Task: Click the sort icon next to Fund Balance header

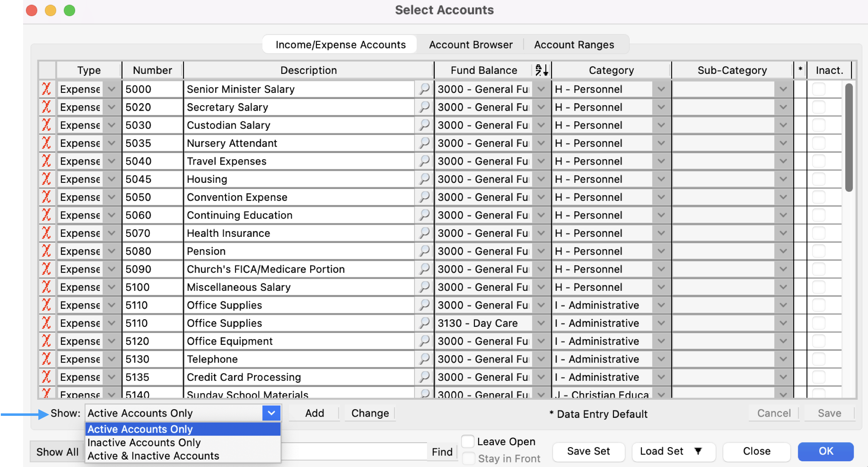Action: [541, 70]
